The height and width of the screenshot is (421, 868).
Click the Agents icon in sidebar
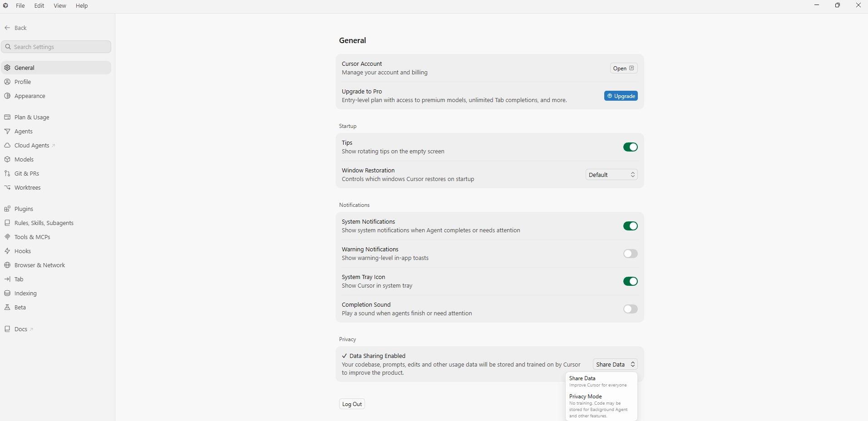(x=7, y=131)
